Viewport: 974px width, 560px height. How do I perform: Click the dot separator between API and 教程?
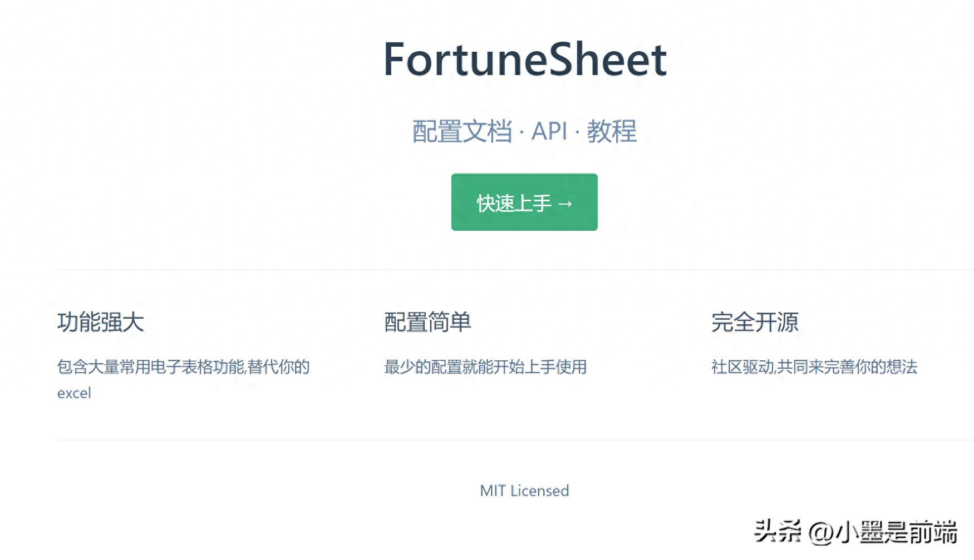tap(577, 133)
